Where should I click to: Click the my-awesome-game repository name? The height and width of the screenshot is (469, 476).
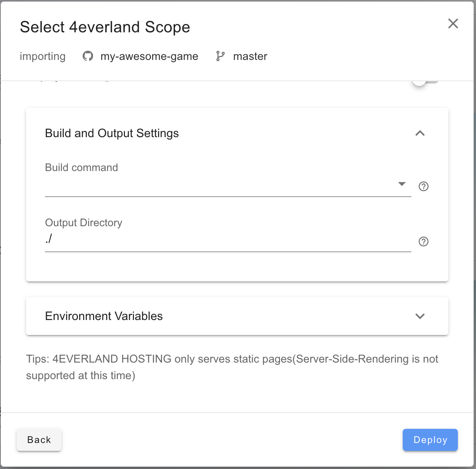click(x=149, y=56)
